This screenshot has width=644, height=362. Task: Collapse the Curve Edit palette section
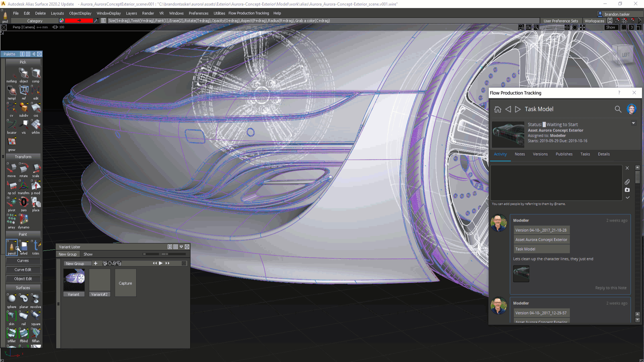(x=23, y=269)
